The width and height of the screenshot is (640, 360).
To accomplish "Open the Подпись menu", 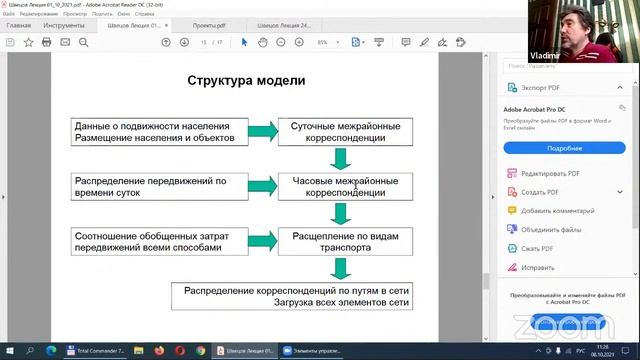I will (102, 14).
